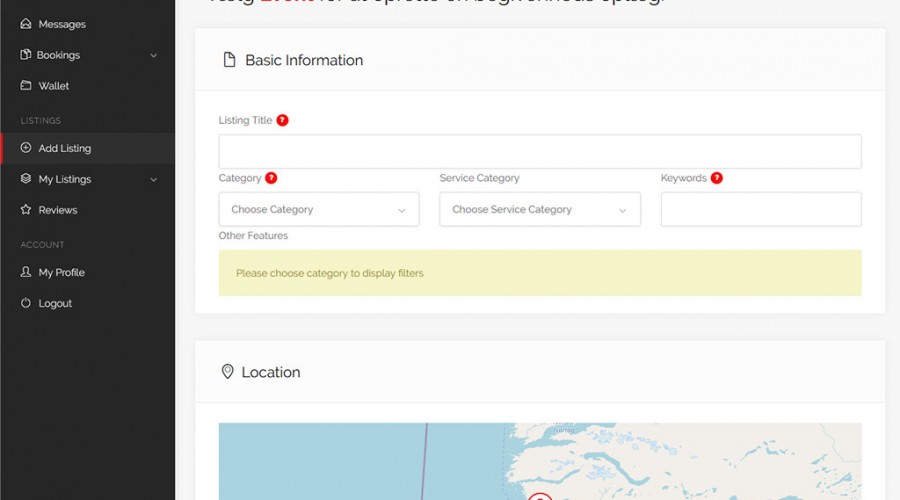Click the Messages envelope icon in sidebar
Image resolution: width=900 pixels, height=500 pixels.
[26, 24]
